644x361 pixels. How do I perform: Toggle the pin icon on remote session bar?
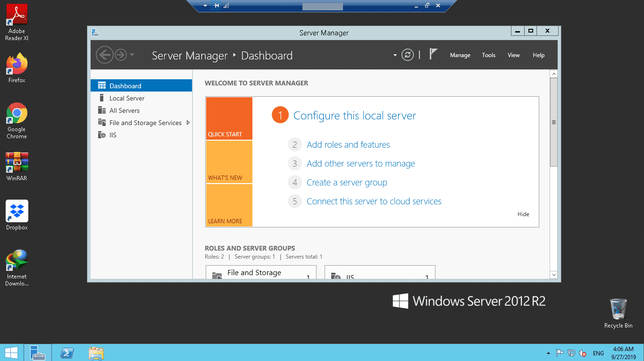click(217, 6)
